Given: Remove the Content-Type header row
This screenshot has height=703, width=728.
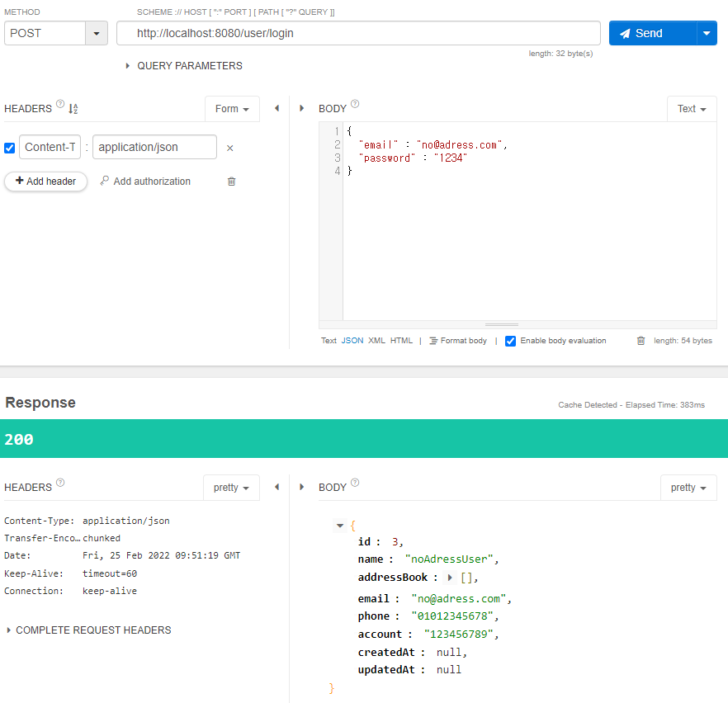Looking at the screenshot, I should (229, 148).
